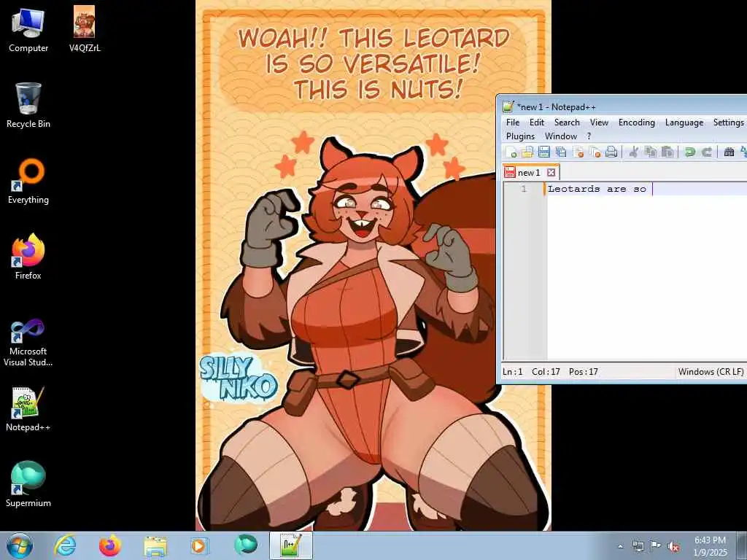Open the Language menu

point(684,122)
